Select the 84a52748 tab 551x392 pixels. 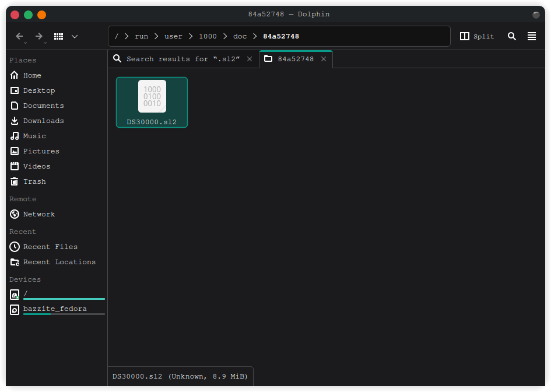(x=296, y=59)
